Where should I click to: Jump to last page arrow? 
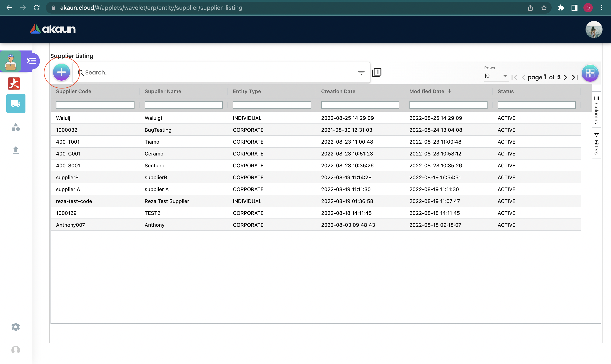pyautogui.click(x=575, y=77)
